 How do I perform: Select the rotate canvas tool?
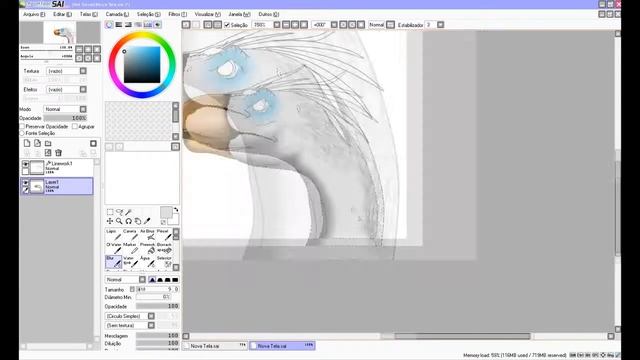tap(129, 221)
